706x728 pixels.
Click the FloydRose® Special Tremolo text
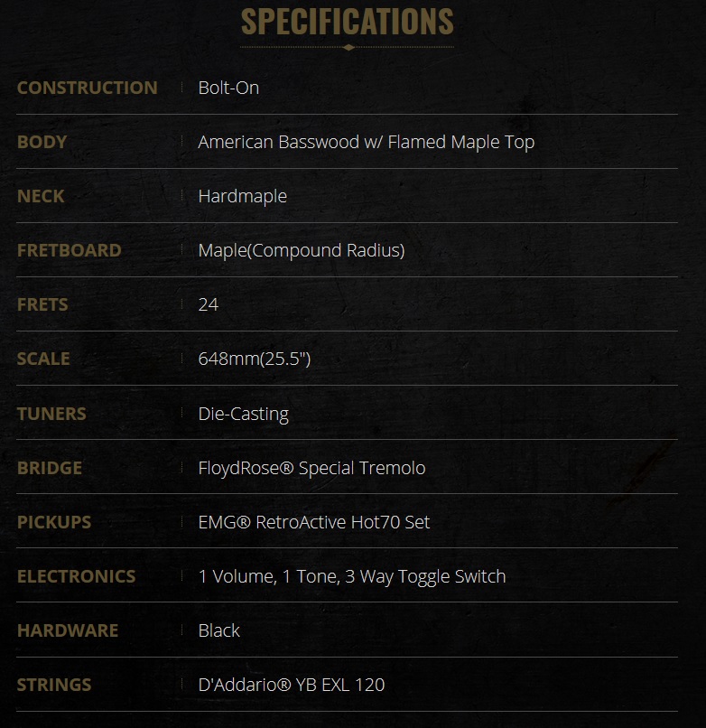coord(311,468)
